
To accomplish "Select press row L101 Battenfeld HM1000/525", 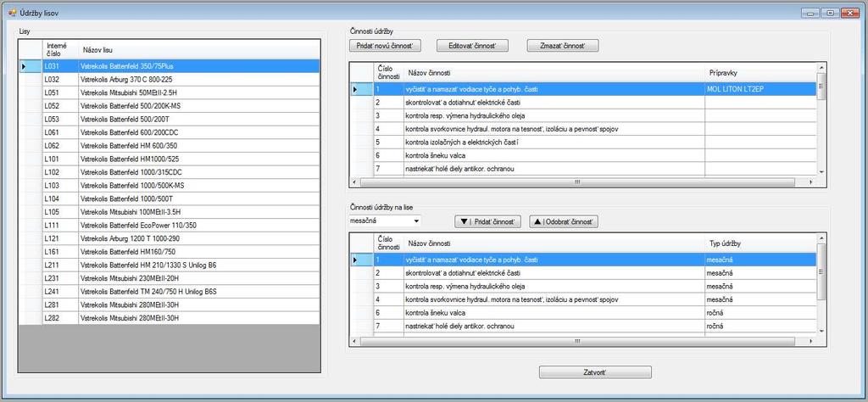I will [x=170, y=159].
